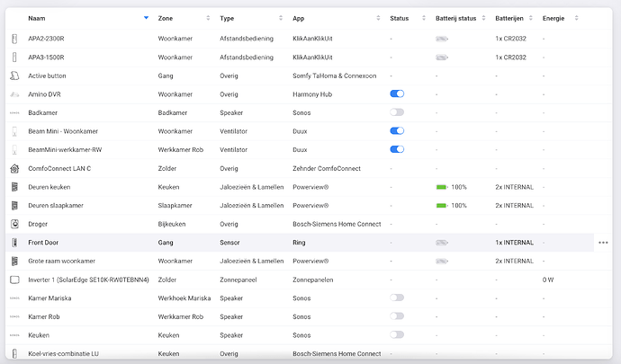Click the Harmony Hub app cell
This screenshot has height=364, width=621.
click(312, 94)
